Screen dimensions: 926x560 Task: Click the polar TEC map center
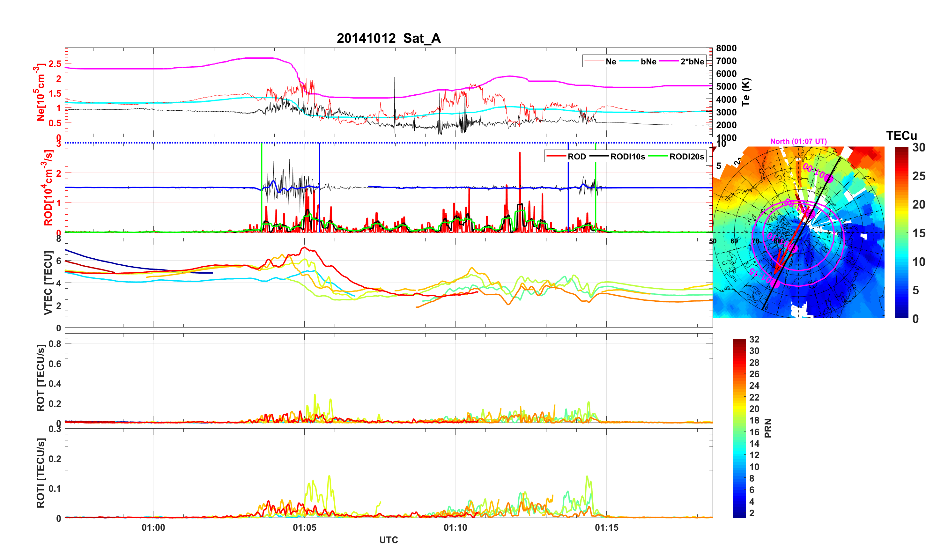[799, 232]
